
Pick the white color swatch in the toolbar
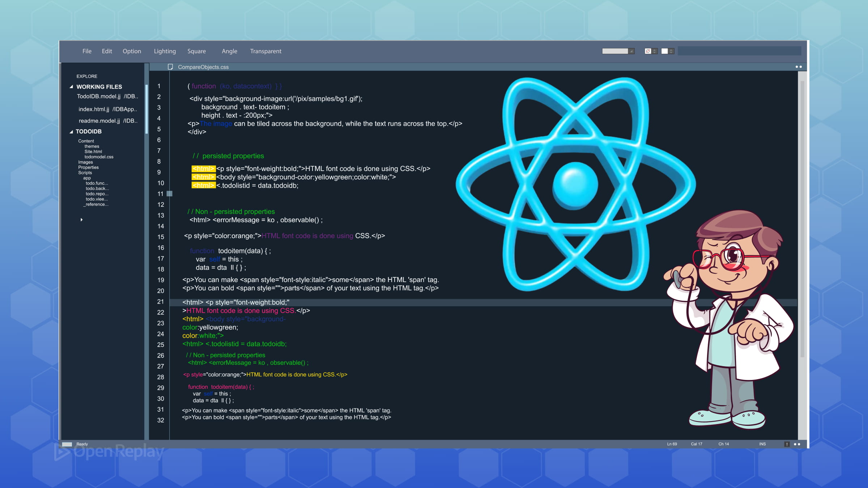point(664,51)
